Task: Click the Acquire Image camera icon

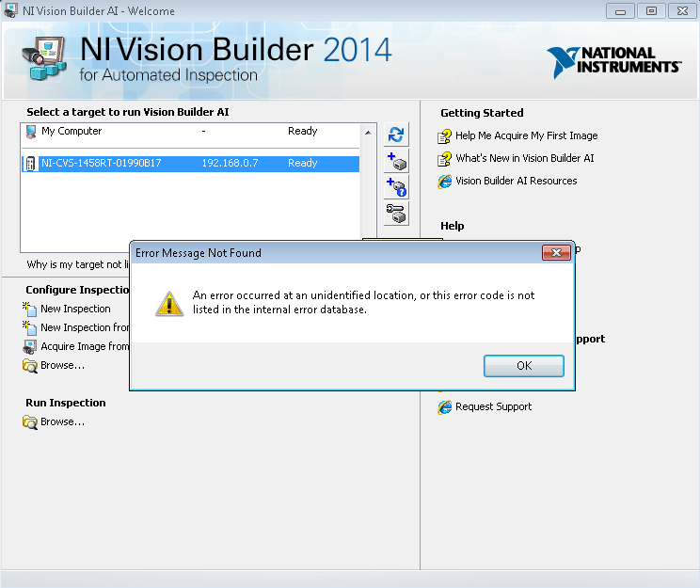Action: point(29,347)
